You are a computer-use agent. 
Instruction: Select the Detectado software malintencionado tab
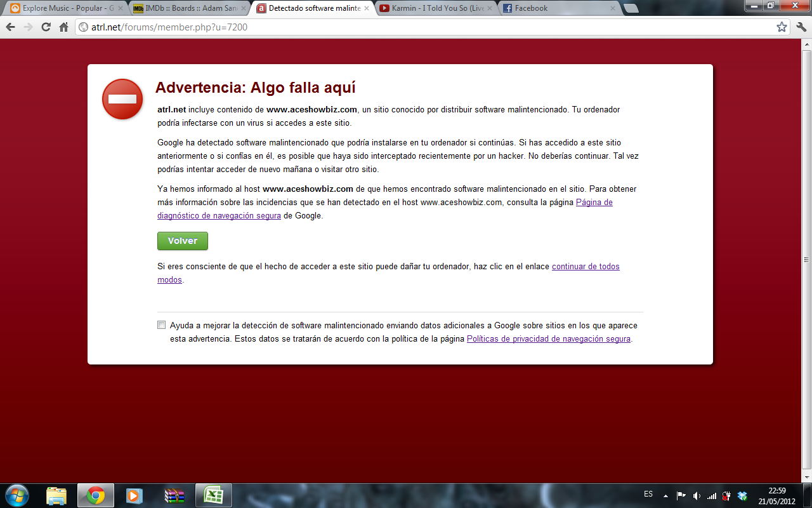[312, 8]
